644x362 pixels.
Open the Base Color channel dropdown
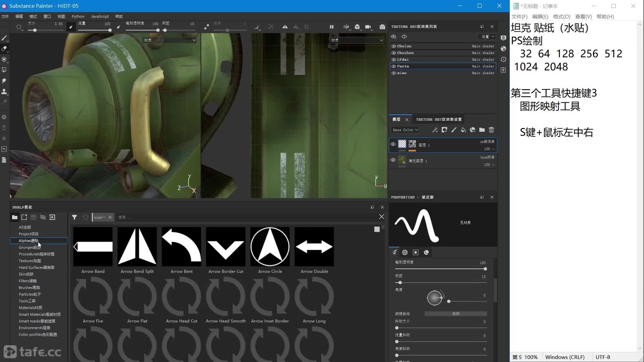405,130
